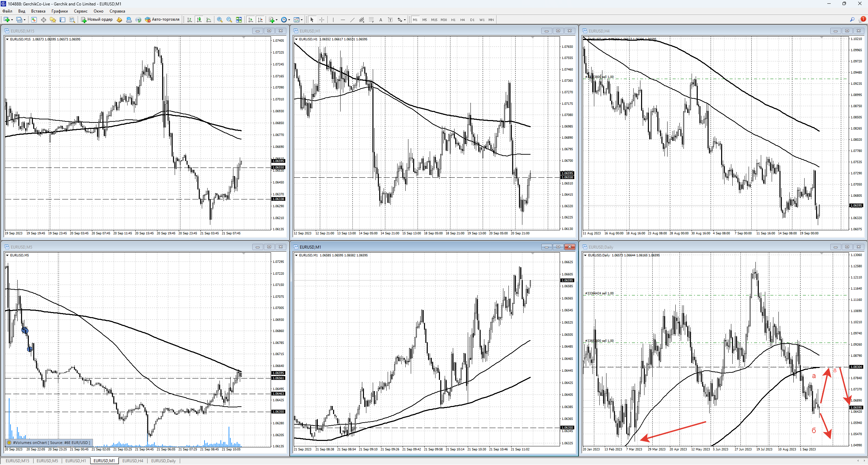
Task: Select the H4 timeframe button
Action: pyautogui.click(x=462, y=20)
